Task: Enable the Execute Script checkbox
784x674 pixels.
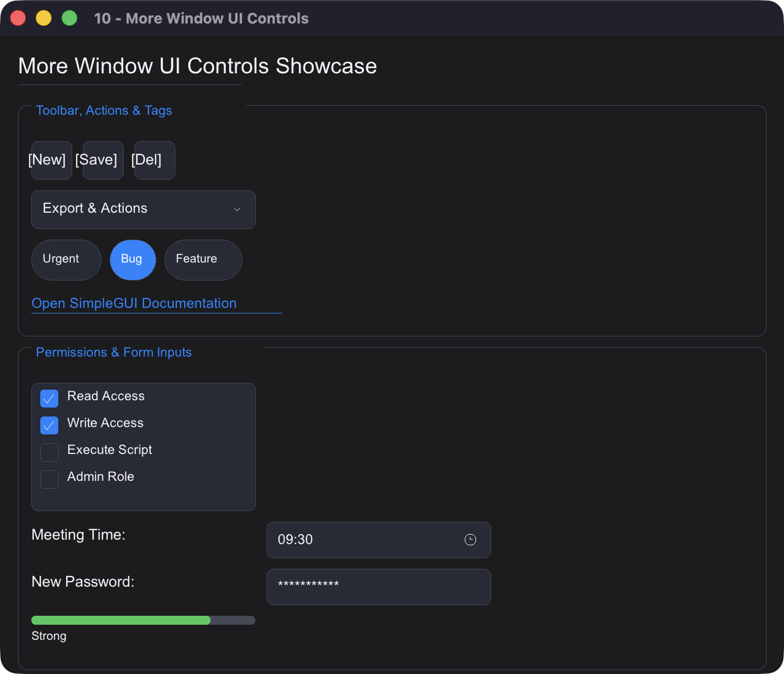Action: (x=49, y=452)
